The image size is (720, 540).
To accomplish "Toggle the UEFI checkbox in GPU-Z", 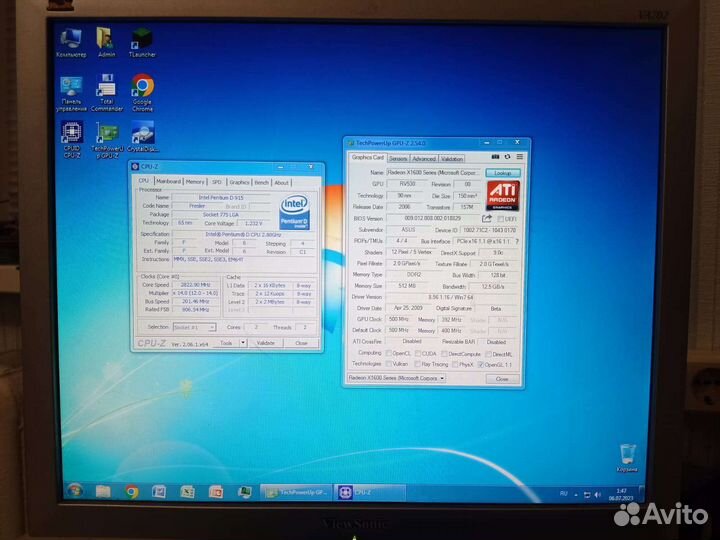I will coord(501,219).
